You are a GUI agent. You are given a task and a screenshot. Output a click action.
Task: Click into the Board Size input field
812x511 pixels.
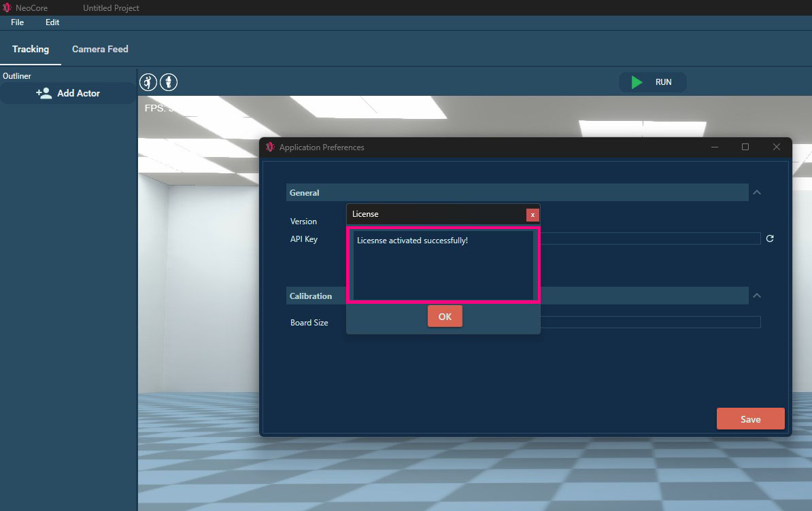(649, 322)
